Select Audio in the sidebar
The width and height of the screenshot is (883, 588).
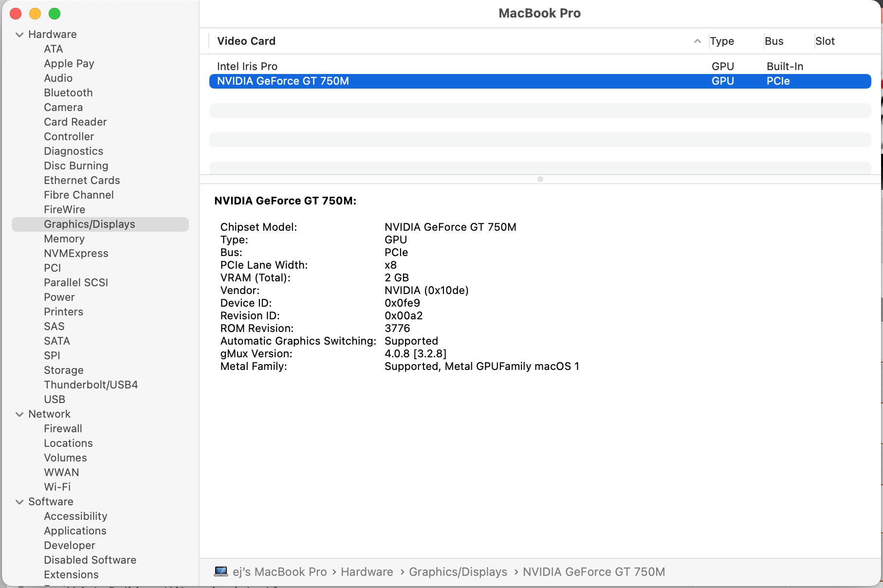coord(58,78)
